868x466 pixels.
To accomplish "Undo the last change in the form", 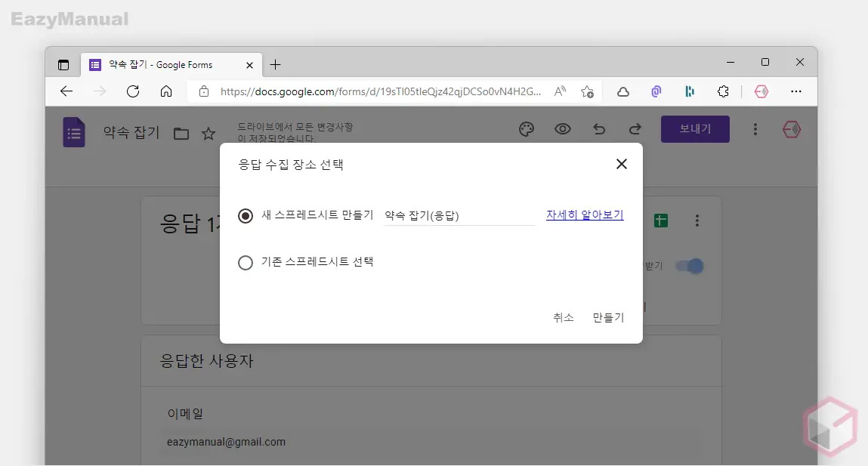I will (x=599, y=129).
